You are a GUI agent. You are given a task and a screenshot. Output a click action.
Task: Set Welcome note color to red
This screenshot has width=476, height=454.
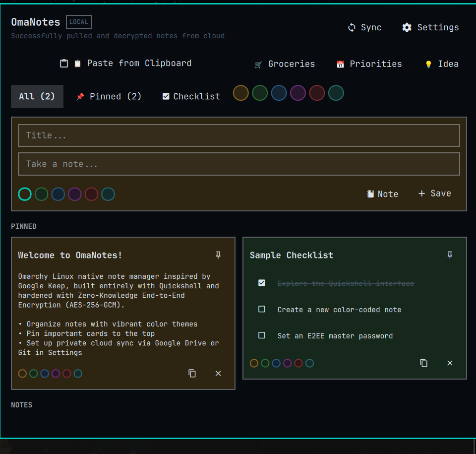tap(67, 374)
